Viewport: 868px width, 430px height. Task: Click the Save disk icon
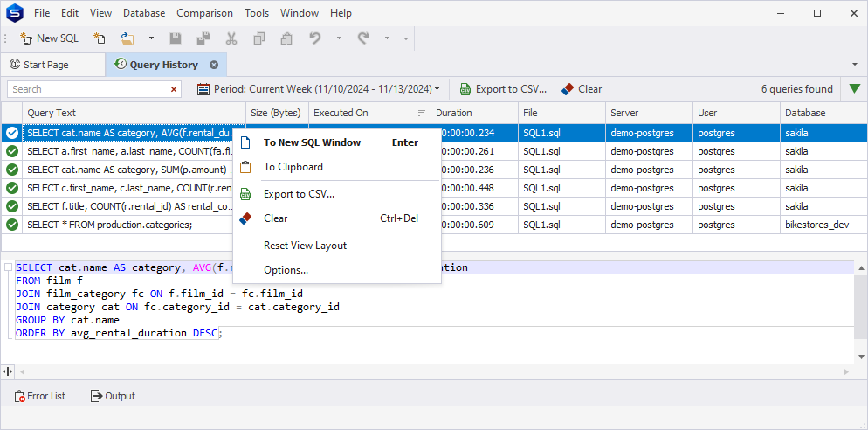point(176,38)
